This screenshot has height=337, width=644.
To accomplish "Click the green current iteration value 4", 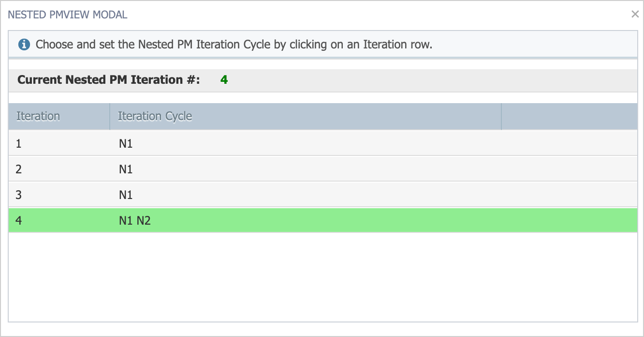I will 224,80.
